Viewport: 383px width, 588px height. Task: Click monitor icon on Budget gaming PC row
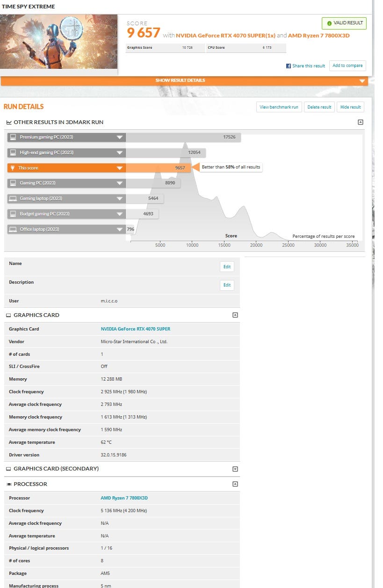(x=13, y=214)
